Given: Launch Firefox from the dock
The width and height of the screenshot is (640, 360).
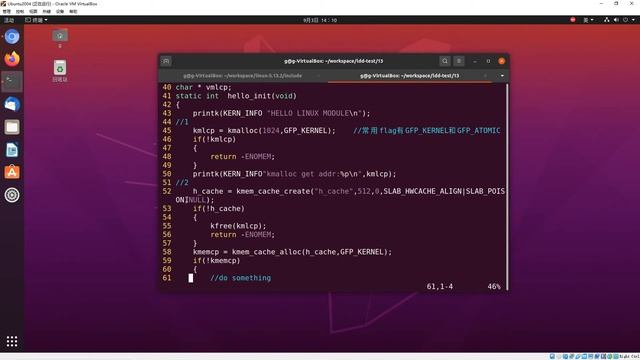Looking at the screenshot, I should click(12, 59).
